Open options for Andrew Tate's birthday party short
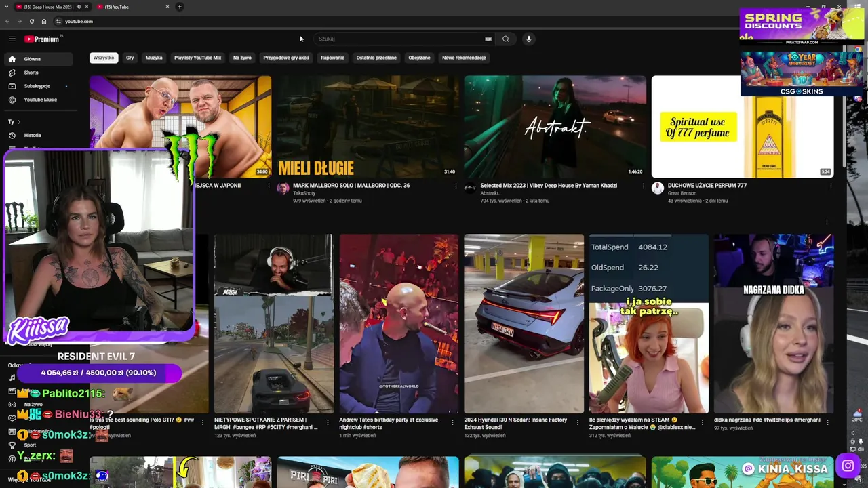868x488 pixels. point(453,422)
